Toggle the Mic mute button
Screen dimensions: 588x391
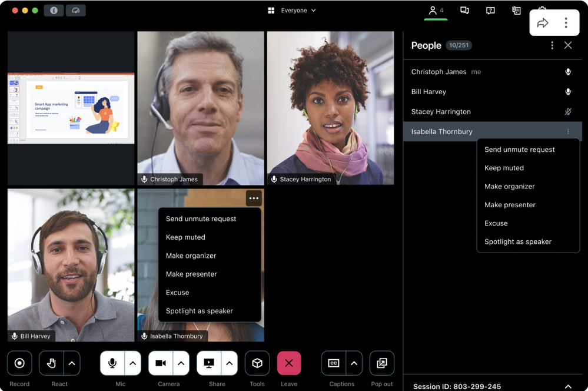[x=112, y=363]
